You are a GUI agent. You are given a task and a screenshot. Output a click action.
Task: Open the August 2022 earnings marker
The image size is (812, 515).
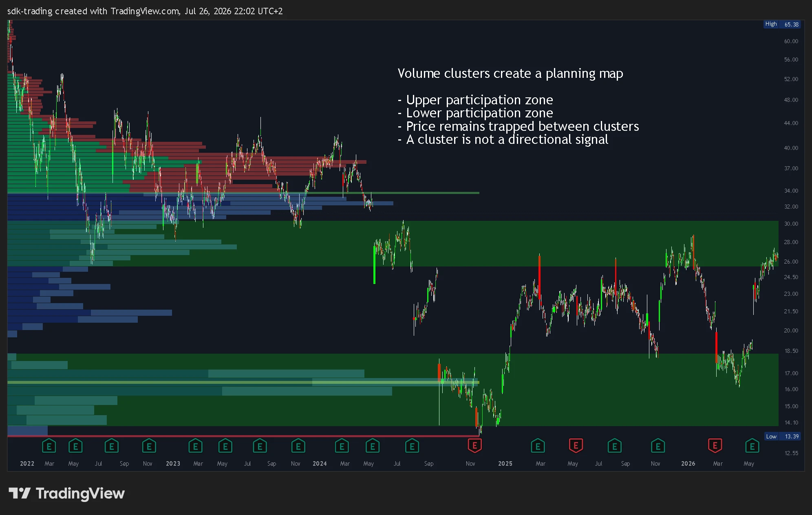coord(111,446)
